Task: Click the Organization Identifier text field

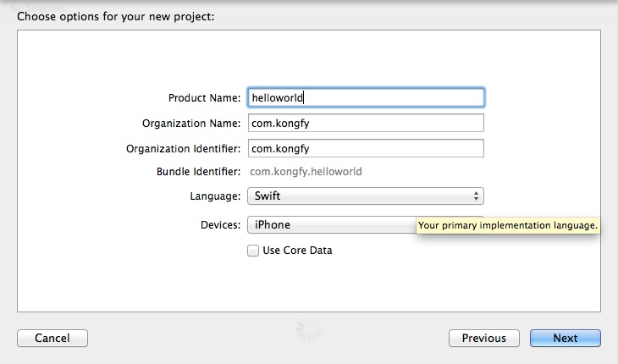Action: [365, 148]
